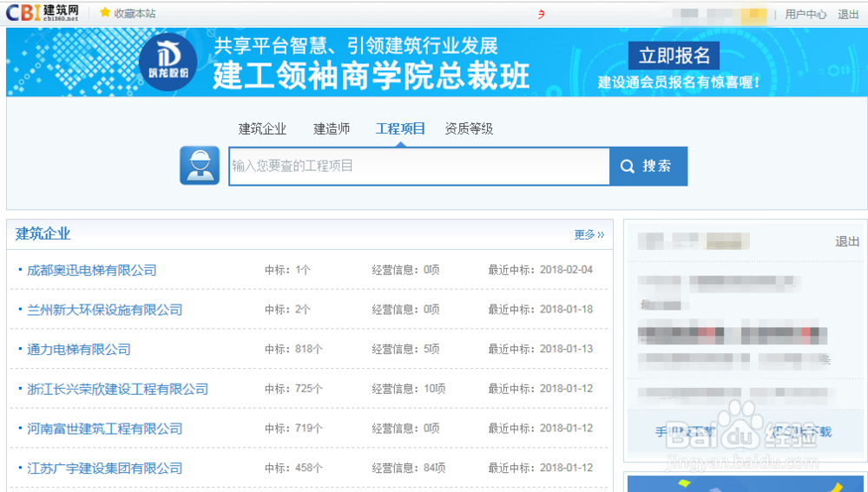868x492 pixels.
Task: Open 通力电梯有限公司 company link
Action: pyautogui.click(x=79, y=349)
